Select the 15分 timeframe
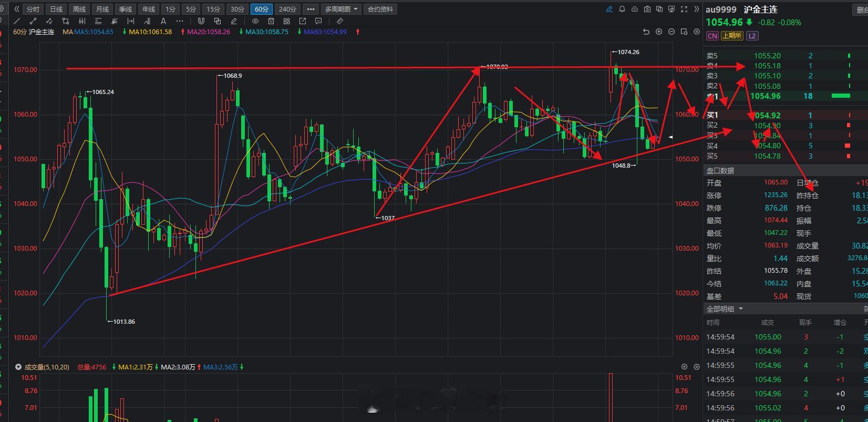 click(x=213, y=9)
